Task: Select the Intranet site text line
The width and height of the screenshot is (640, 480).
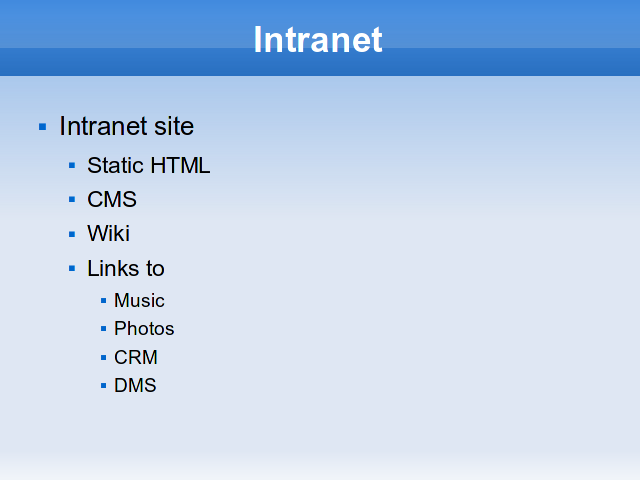Action: (x=127, y=126)
